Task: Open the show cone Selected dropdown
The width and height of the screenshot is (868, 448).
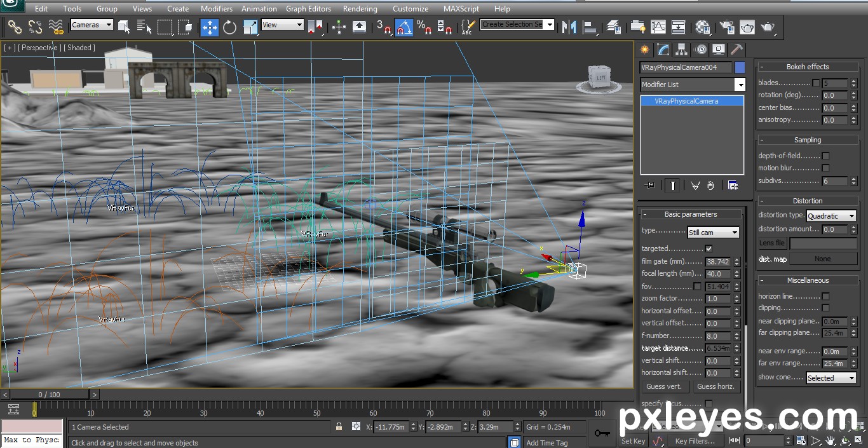Action: pos(831,378)
